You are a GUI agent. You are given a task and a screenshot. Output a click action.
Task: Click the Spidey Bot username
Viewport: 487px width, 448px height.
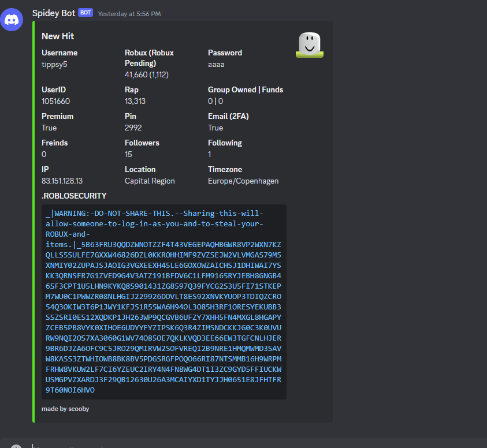pos(54,13)
